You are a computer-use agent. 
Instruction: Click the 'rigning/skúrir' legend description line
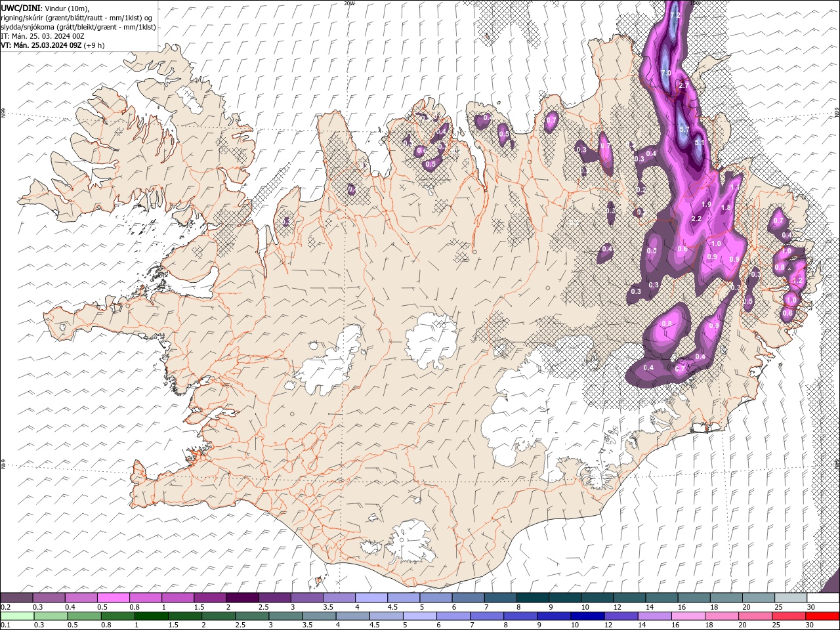click(76, 18)
